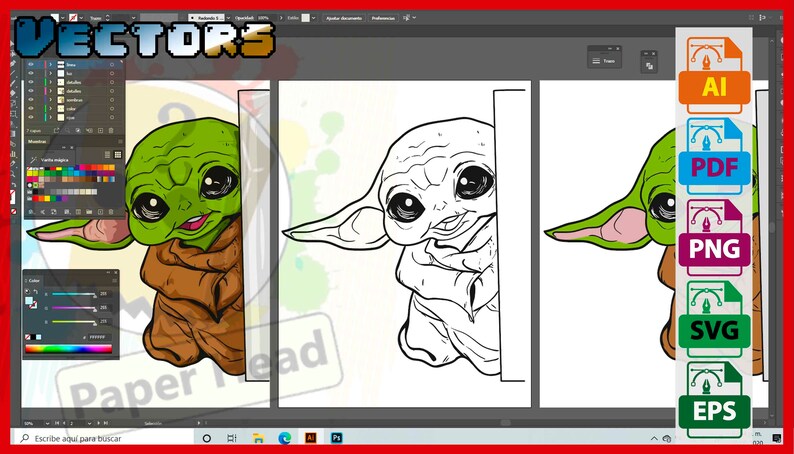
Task: Click the create new sublayer icon
Action: coord(90,130)
